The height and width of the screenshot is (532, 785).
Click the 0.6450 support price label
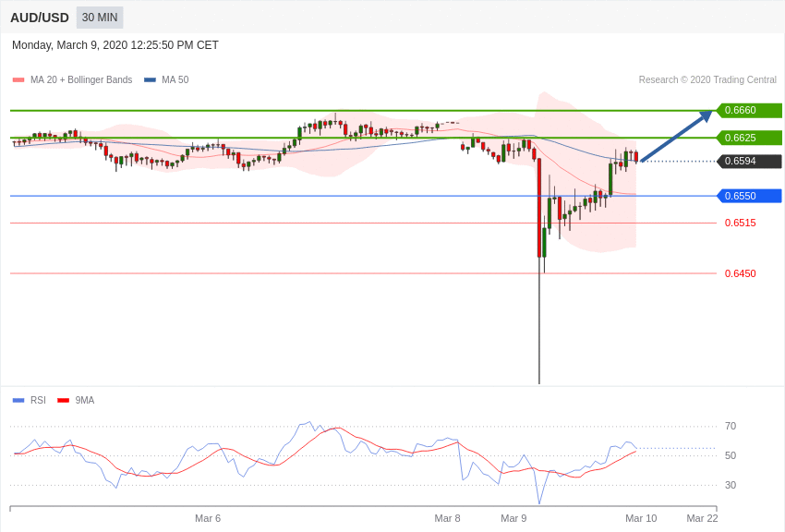coord(740,273)
